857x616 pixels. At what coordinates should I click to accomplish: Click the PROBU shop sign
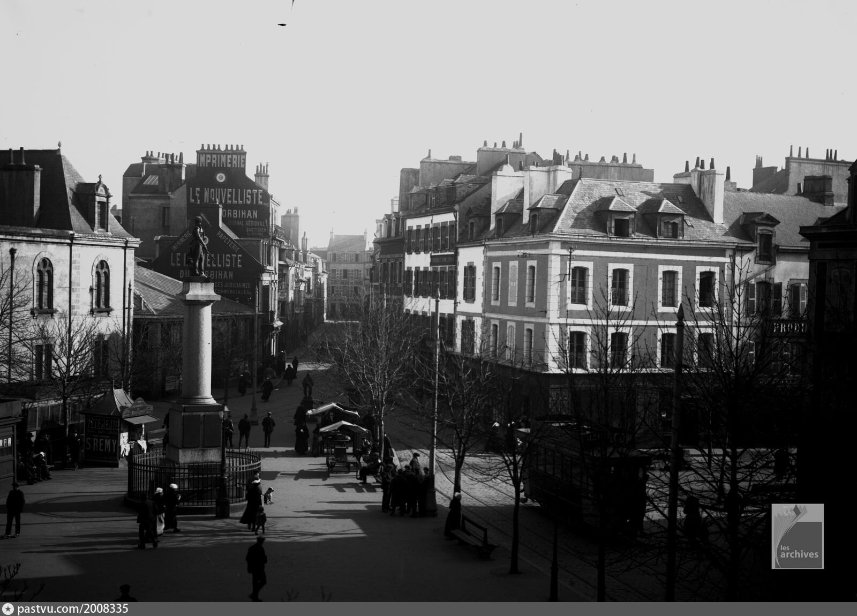click(788, 328)
